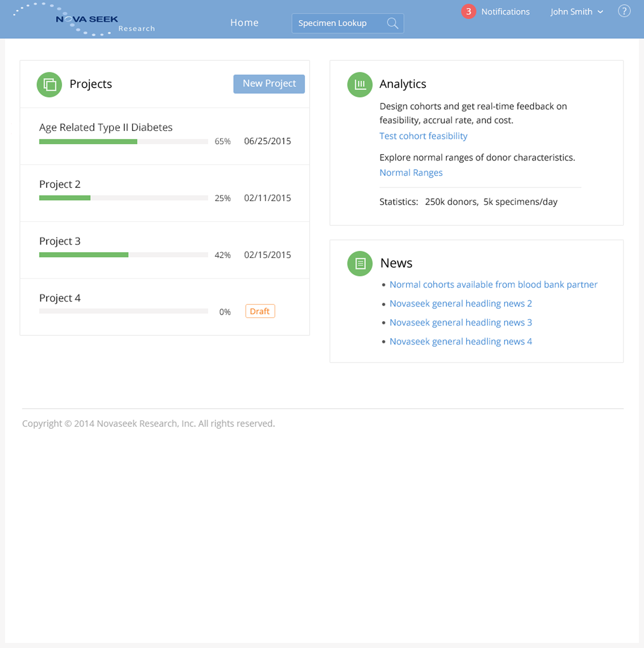Click the Project 3 progress bar

click(x=124, y=255)
